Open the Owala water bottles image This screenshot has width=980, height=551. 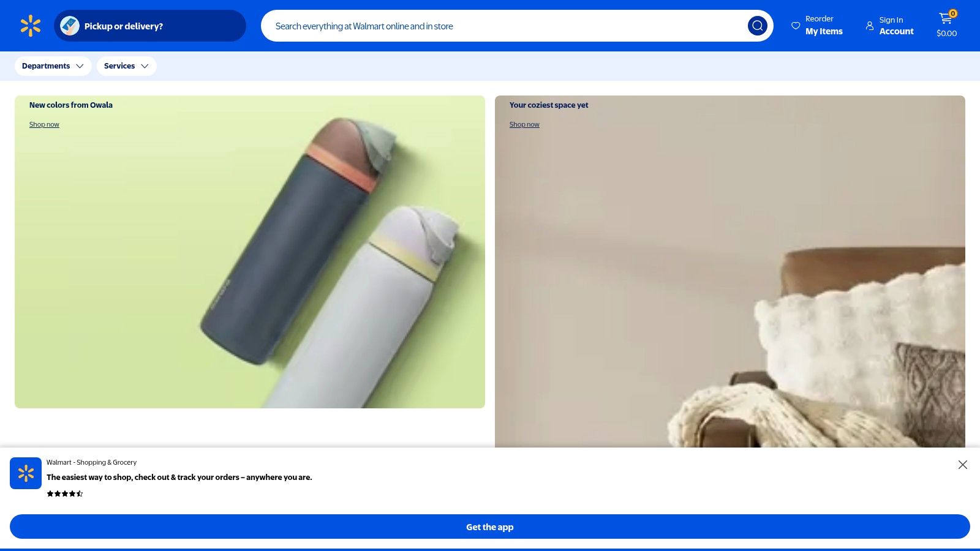[x=250, y=252]
